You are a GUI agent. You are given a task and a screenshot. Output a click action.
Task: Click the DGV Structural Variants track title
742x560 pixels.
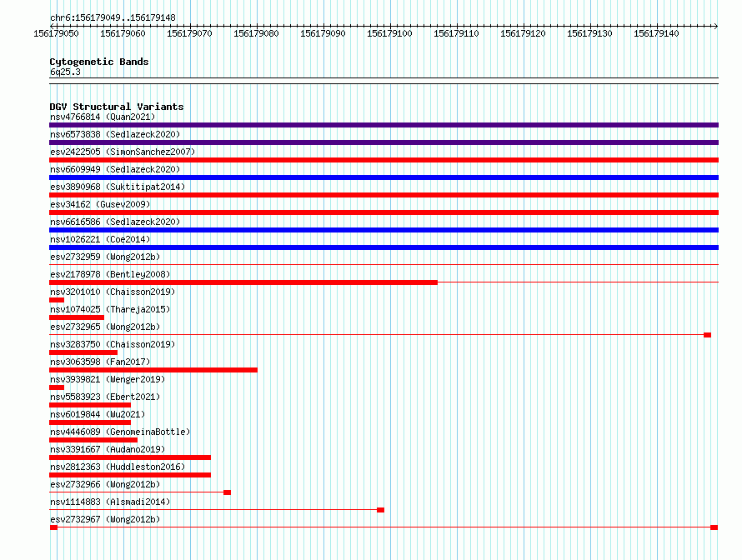117,107
